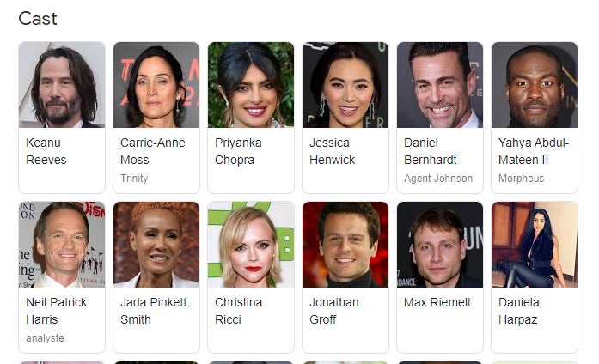Select Yahya Abdul-Mateen II photo

[x=535, y=85]
